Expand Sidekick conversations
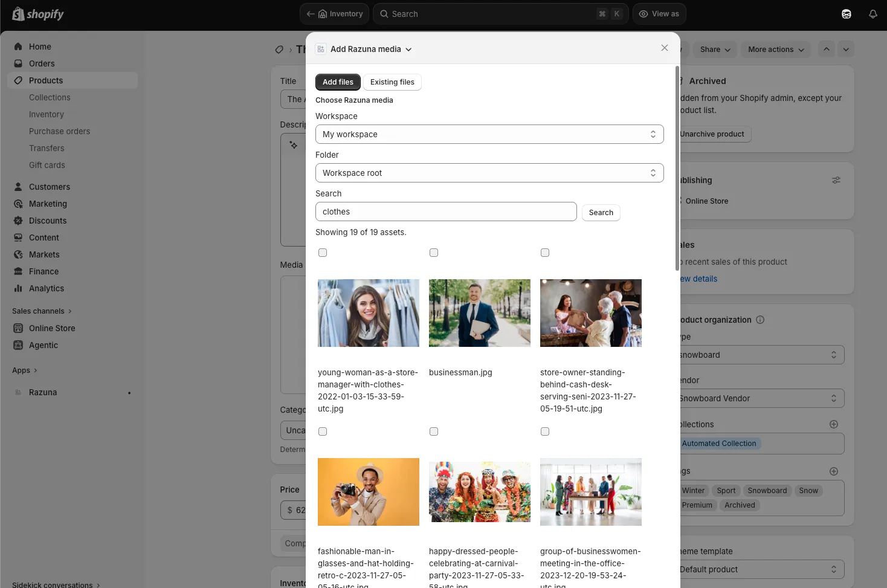Image resolution: width=887 pixels, height=588 pixels. 56,585
